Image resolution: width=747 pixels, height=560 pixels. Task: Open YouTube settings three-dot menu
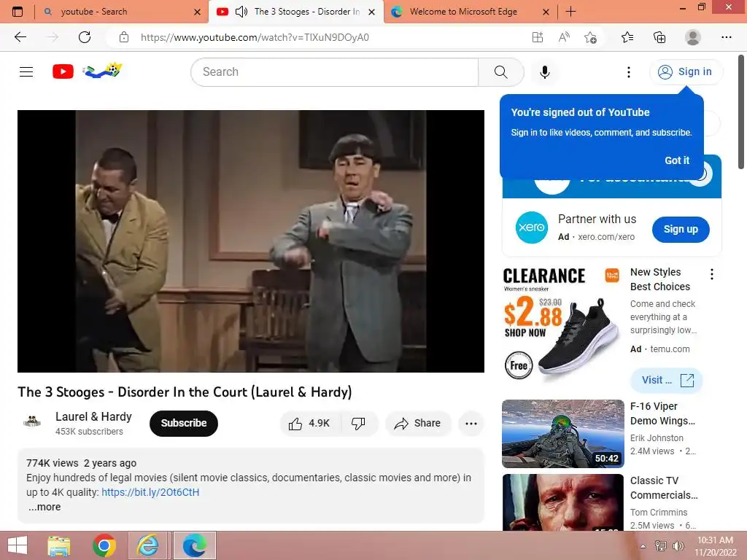(628, 72)
